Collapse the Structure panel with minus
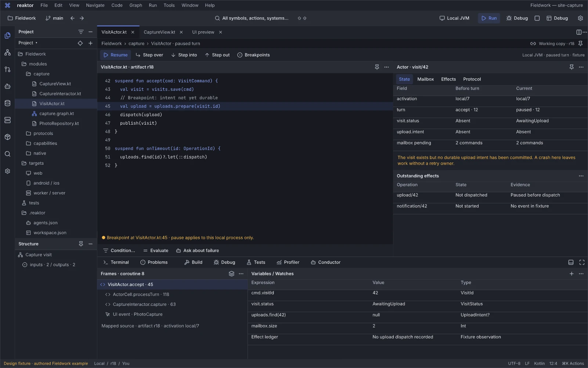 click(90, 244)
